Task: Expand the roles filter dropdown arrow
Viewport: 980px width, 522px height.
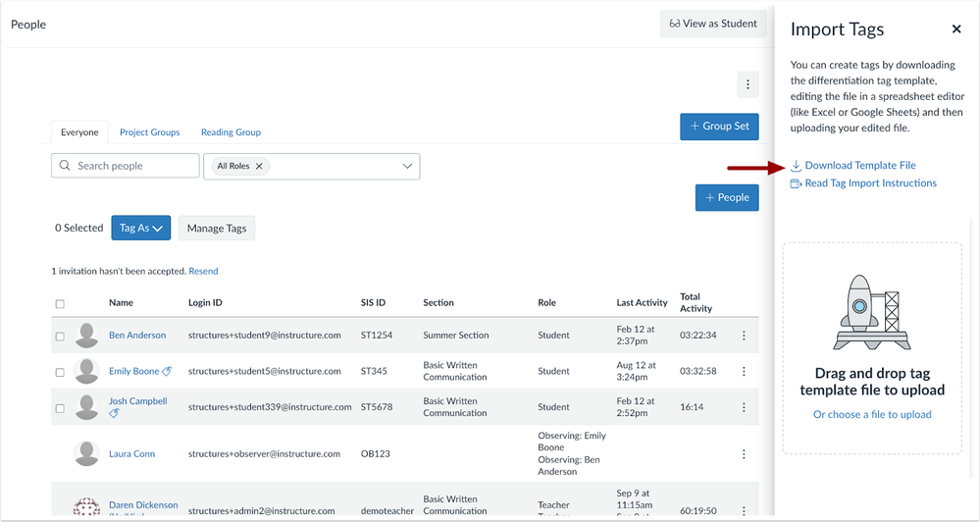Action: coord(407,166)
